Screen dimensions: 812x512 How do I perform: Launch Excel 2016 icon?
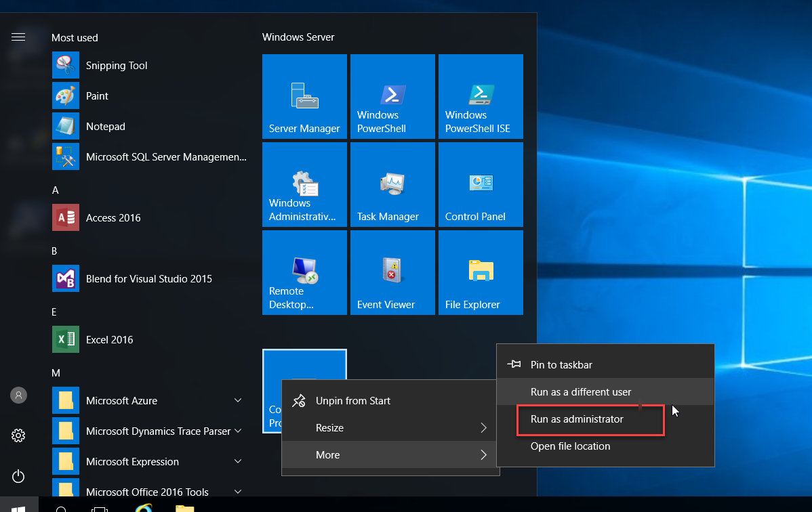(66, 339)
